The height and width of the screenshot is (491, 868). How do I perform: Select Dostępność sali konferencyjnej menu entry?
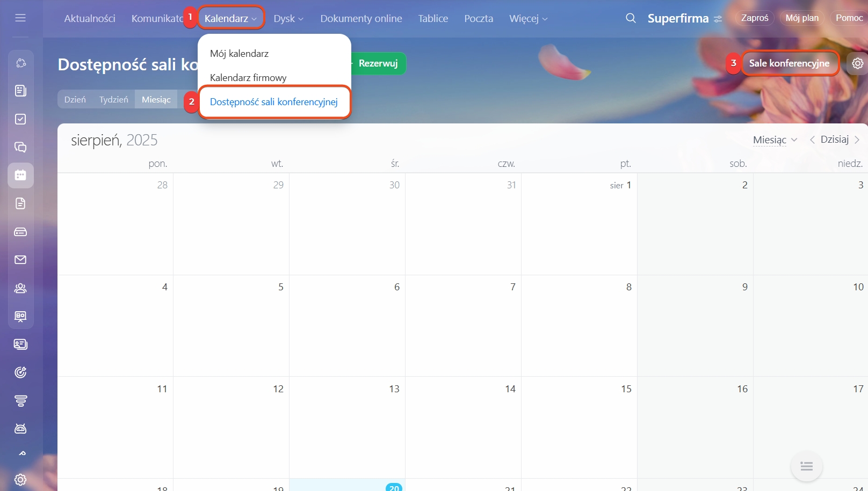pyautogui.click(x=274, y=102)
